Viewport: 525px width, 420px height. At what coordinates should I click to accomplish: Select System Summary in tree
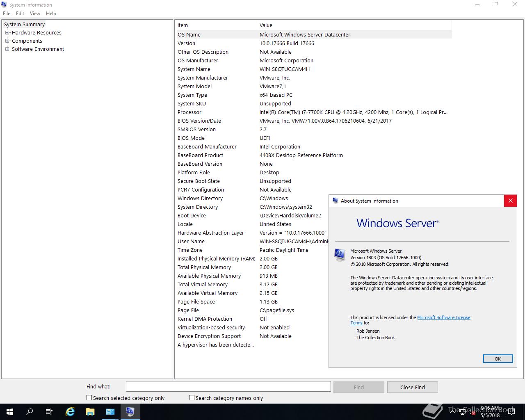click(24, 24)
